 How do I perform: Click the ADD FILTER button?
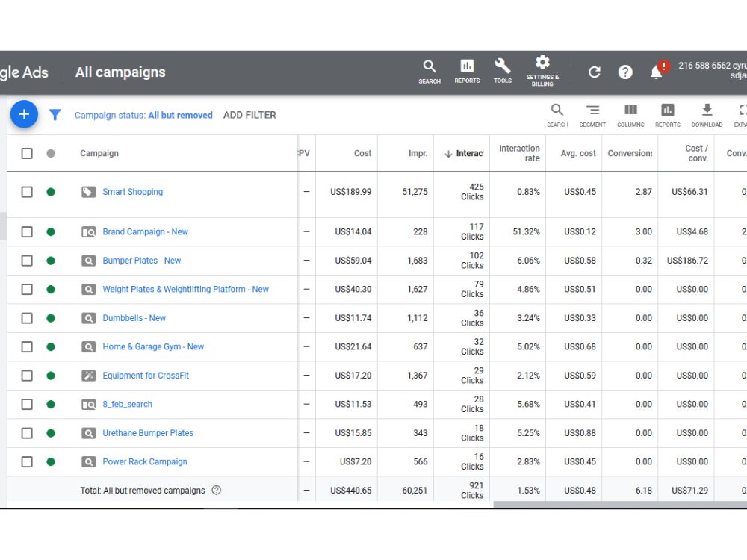tap(249, 115)
